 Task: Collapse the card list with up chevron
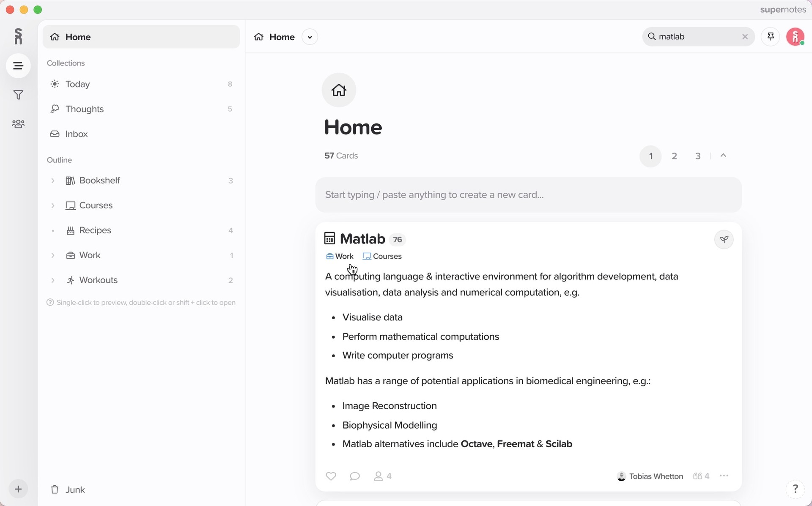(723, 156)
